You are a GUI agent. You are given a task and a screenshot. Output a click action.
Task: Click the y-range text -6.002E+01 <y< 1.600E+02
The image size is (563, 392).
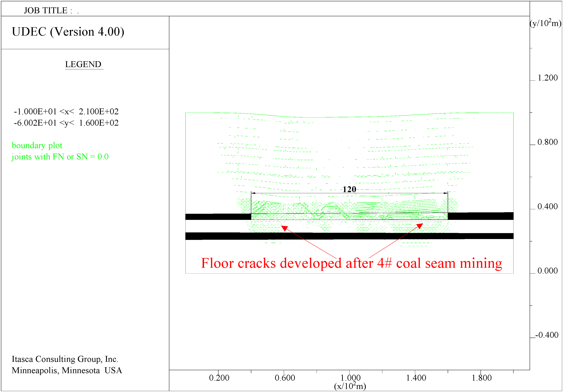point(66,123)
